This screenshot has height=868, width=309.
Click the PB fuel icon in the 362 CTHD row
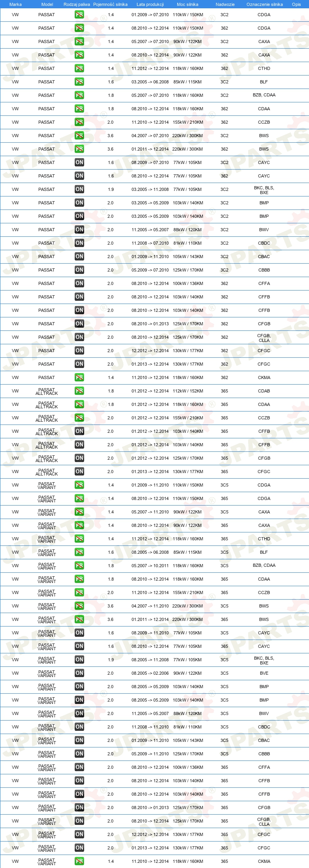pos(79,68)
